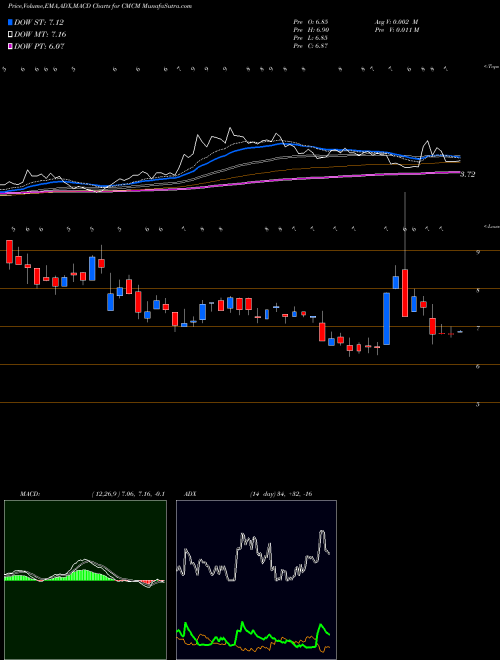The width and height of the screenshot is (500, 660).
Task: Click the 'DOW MT: 7.16' legend label
Action: pos(40,35)
